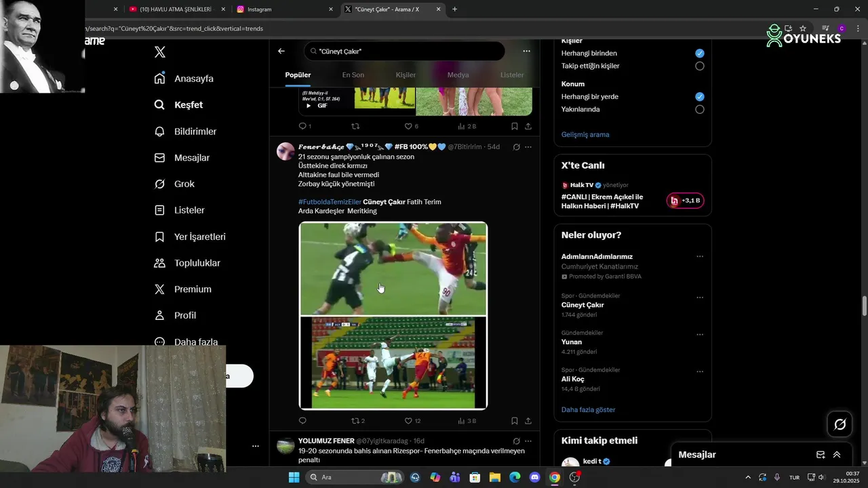Screen dimensions: 868x488
Task: Open Discord from the taskbar
Action: click(x=534, y=477)
